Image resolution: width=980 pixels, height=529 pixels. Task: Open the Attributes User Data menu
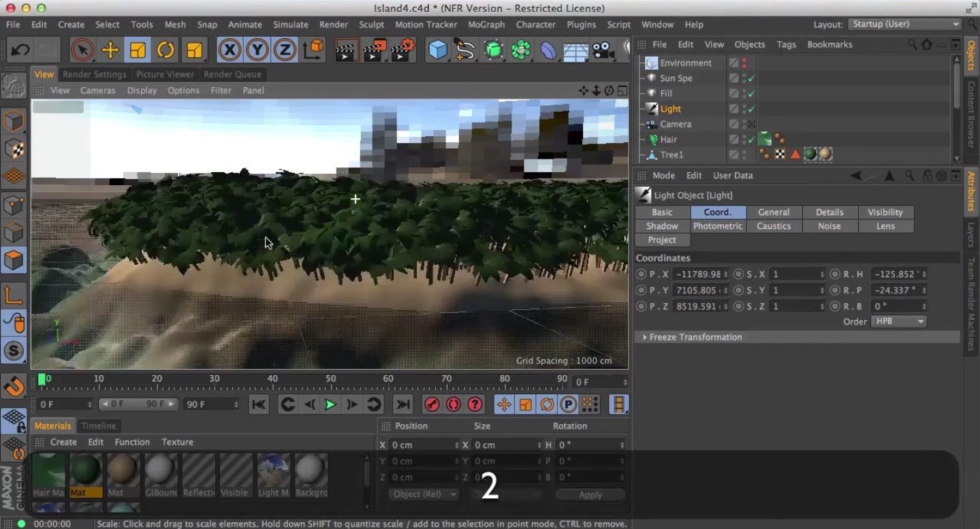pyautogui.click(x=733, y=175)
